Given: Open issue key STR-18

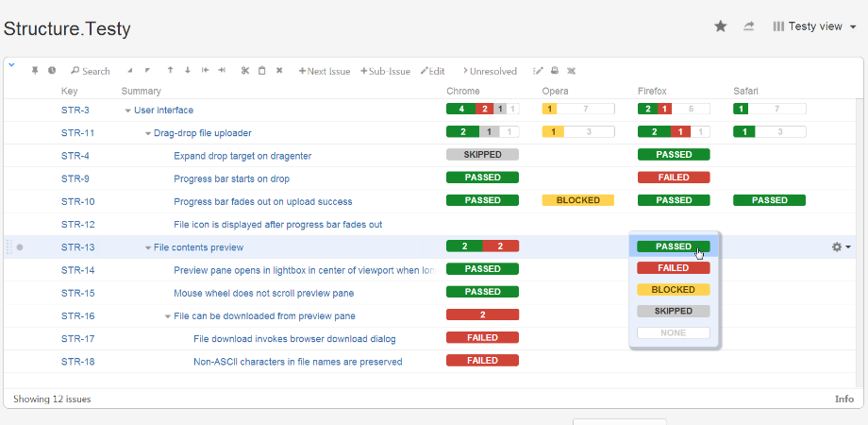Looking at the screenshot, I should [x=77, y=362].
